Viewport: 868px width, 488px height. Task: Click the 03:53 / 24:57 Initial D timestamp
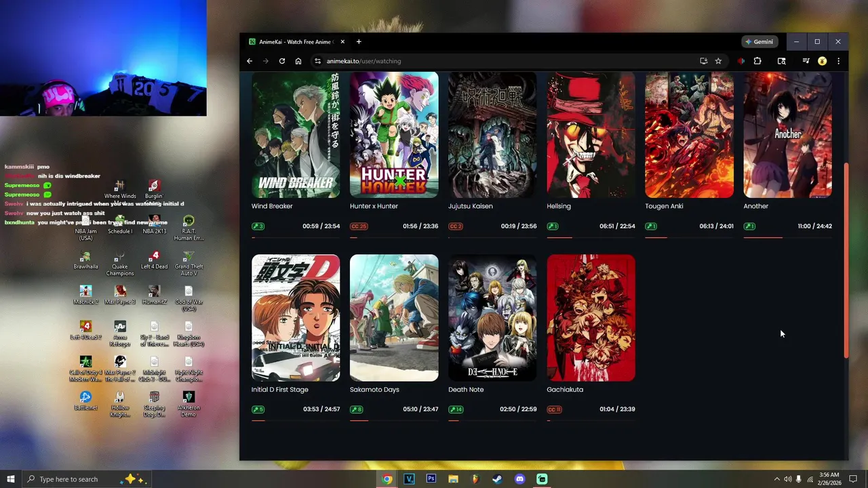(x=321, y=409)
